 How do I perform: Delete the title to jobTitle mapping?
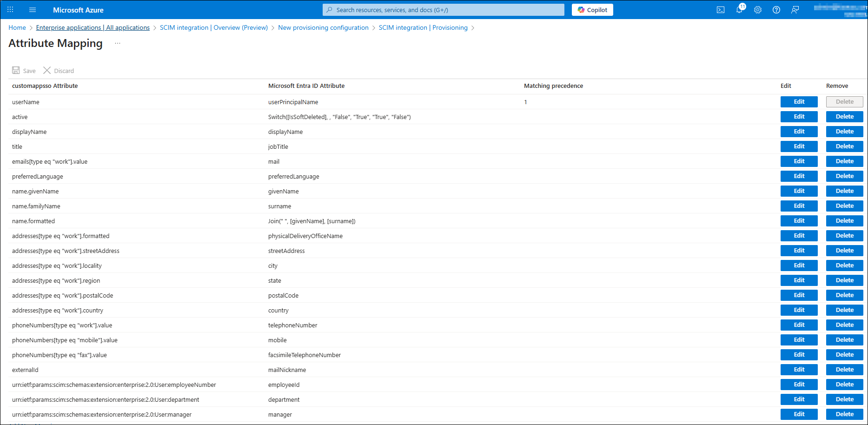point(844,146)
